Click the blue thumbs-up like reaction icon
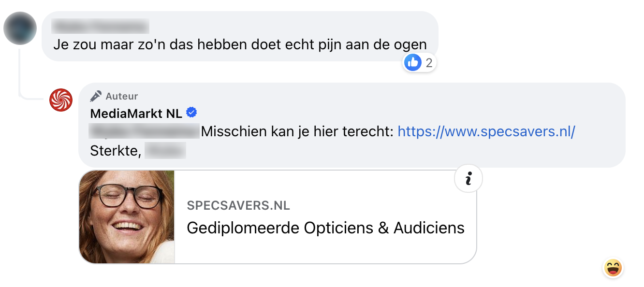This screenshot has width=644, height=287. click(x=412, y=62)
